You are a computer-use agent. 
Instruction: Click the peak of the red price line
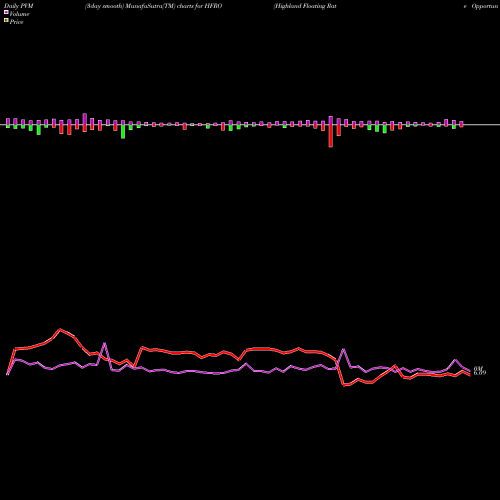click(x=60, y=329)
